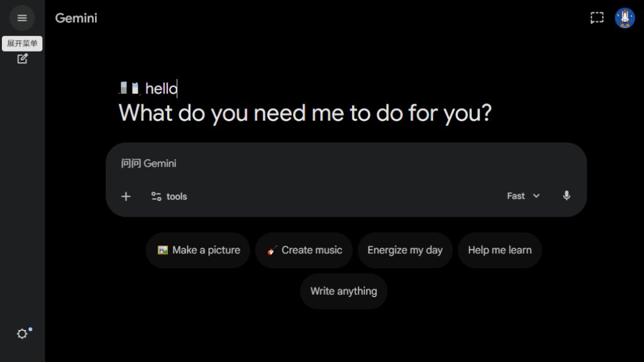Viewport: 644px width, 362px height.
Task: Start a new chat via pencil icon
Action: coord(22,58)
